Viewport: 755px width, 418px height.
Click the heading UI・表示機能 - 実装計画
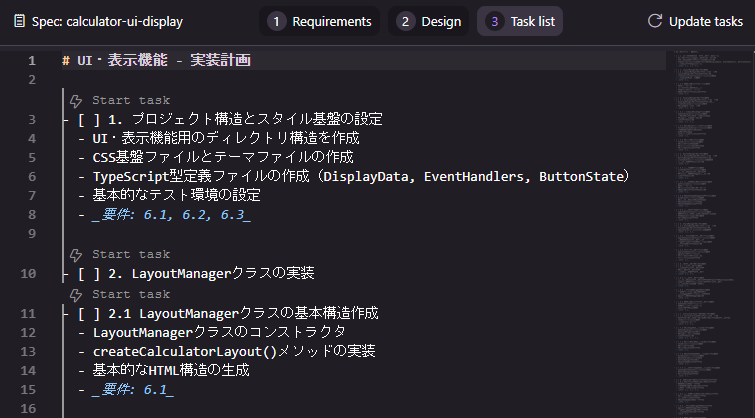pyautogui.click(x=156, y=60)
